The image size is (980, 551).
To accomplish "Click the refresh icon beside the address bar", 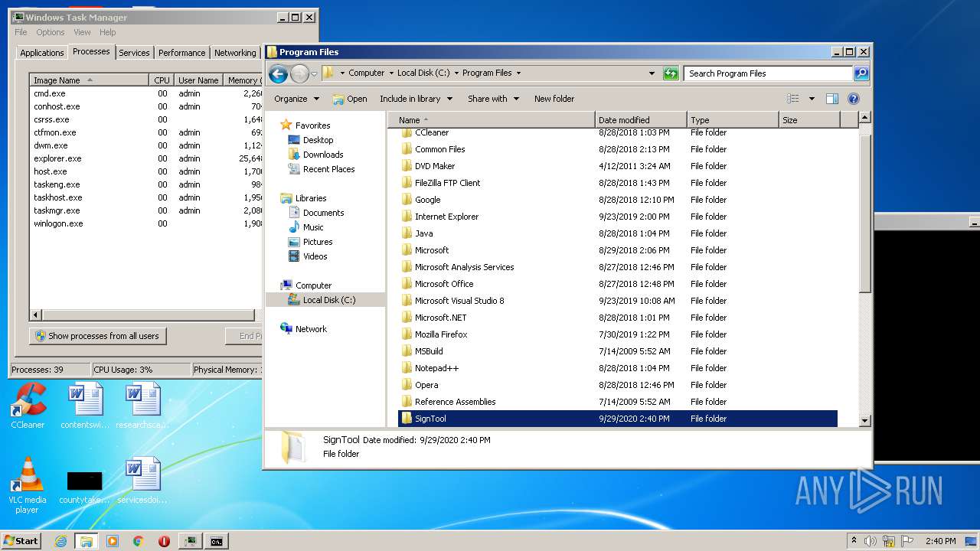I will pos(671,73).
